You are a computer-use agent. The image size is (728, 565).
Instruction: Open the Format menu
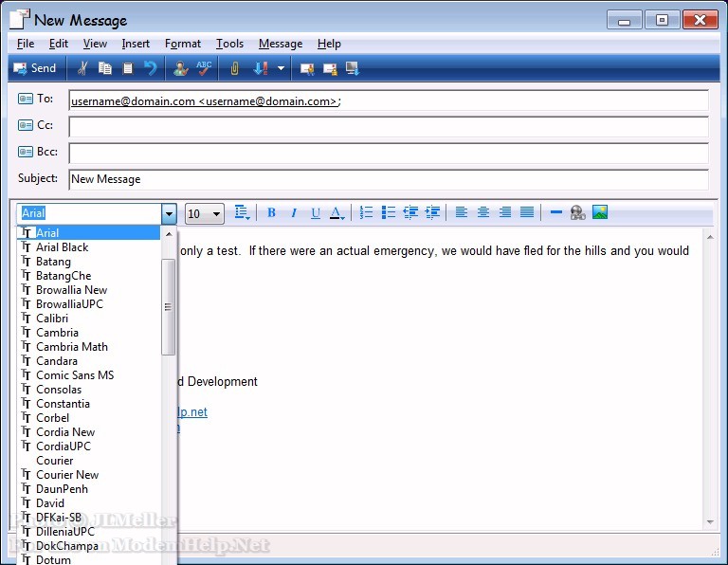pyautogui.click(x=182, y=44)
